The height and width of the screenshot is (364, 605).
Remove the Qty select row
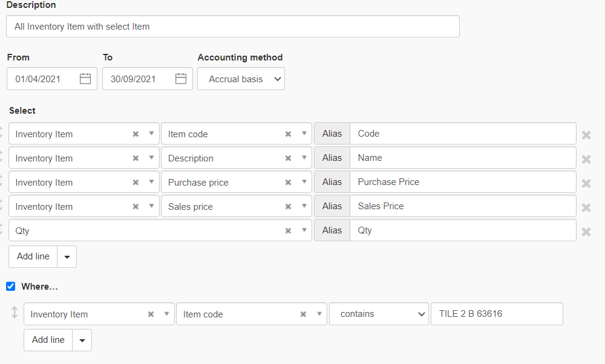[x=586, y=232]
